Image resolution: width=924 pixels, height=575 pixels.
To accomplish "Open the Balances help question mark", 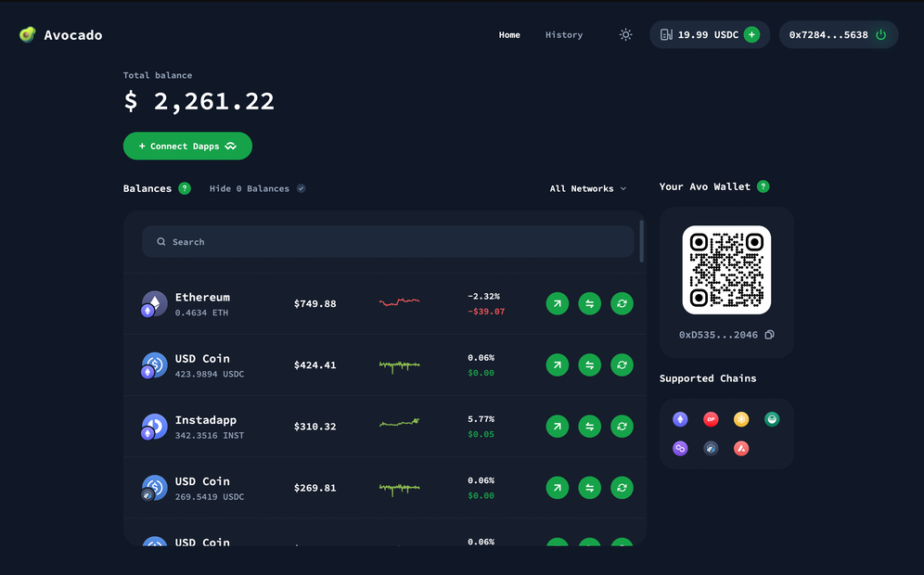I will pos(185,188).
